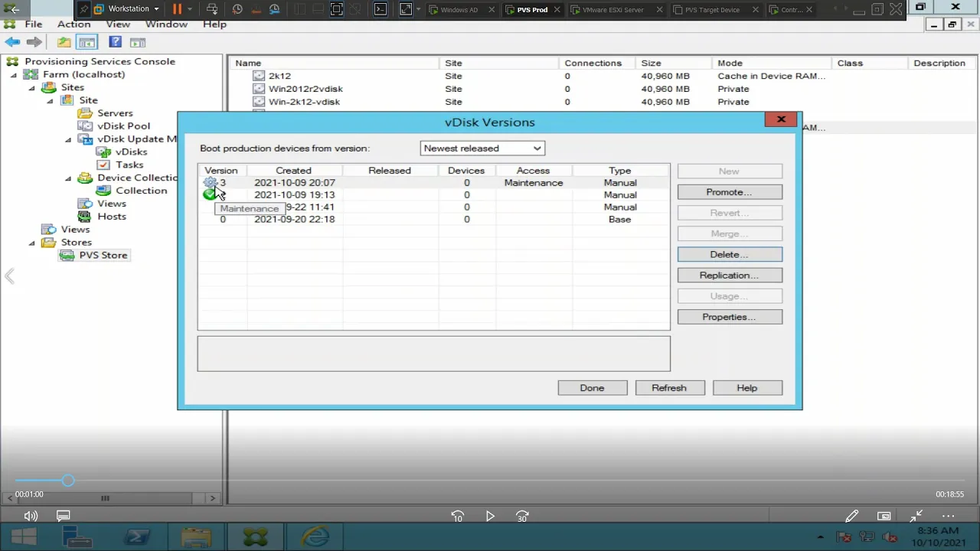
Task: Show hidden system tray icons arrow
Action: (x=821, y=537)
